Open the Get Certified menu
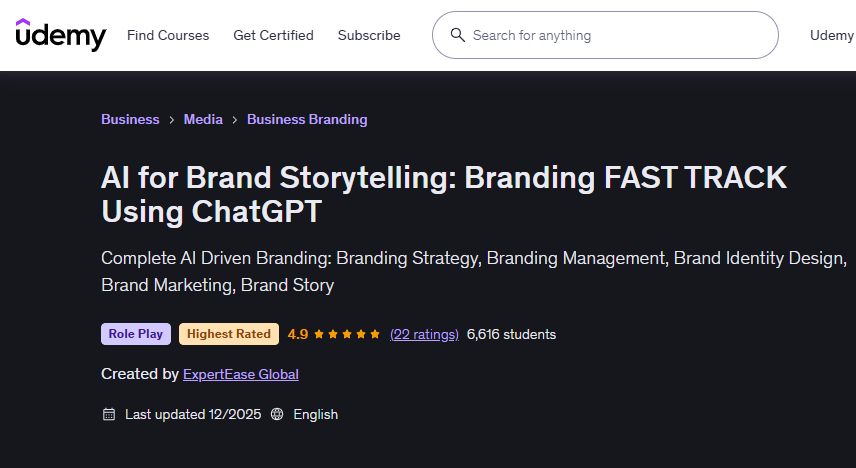Viewport: 856px width, 468px height. 273,35
